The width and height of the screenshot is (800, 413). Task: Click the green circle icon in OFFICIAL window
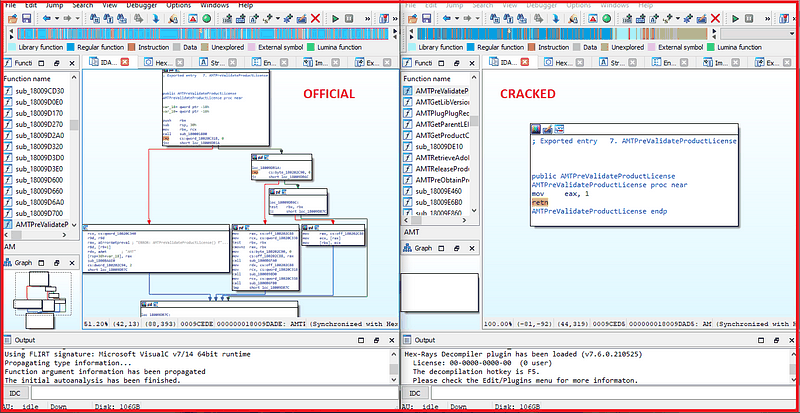click(x=206, y=19)
